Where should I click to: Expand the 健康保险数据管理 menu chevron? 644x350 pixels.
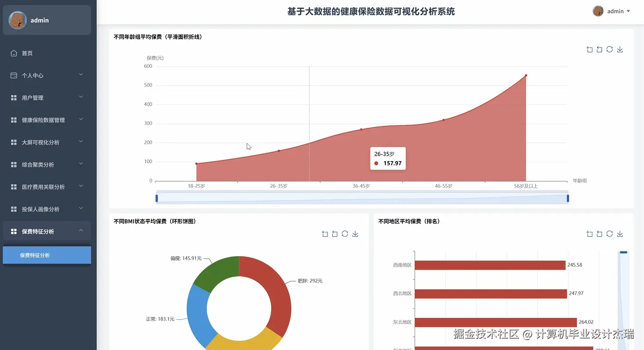[x=81, y=119]
